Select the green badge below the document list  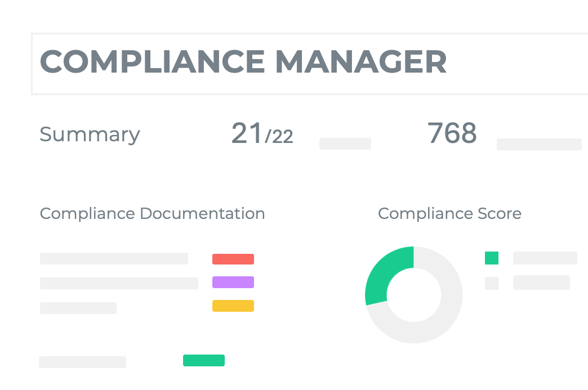coord(203,360)
